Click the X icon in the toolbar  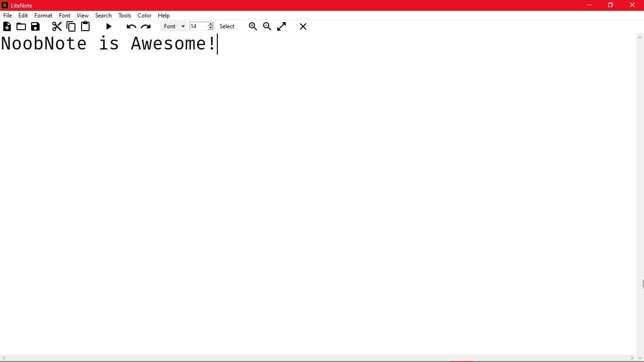coord(303,26)
